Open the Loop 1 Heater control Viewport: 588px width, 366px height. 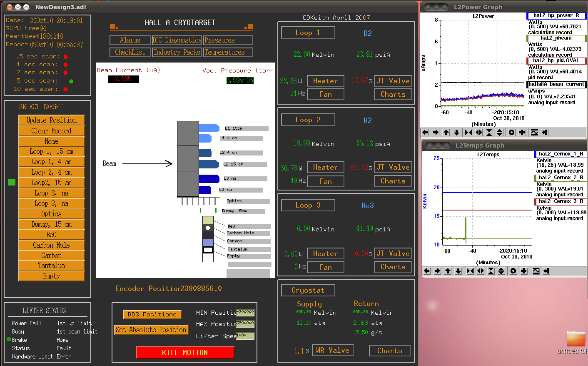coord(326,81)
